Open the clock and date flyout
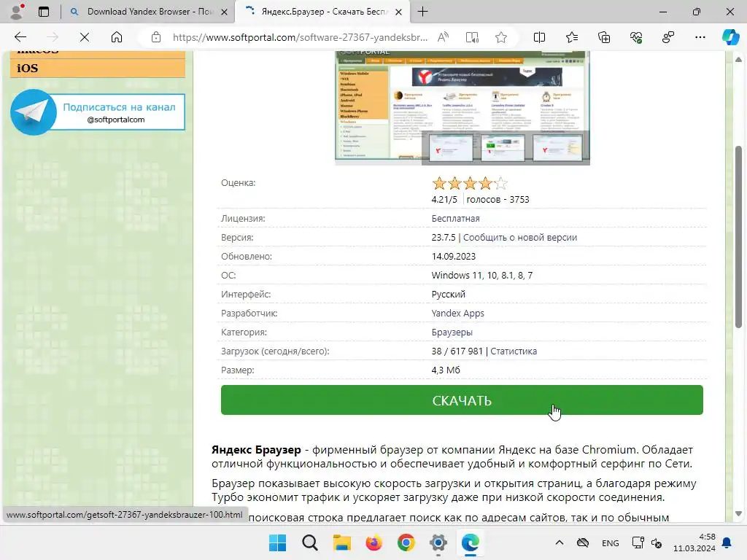The width and height of the screenshot is (747, 560). point(694,542)
